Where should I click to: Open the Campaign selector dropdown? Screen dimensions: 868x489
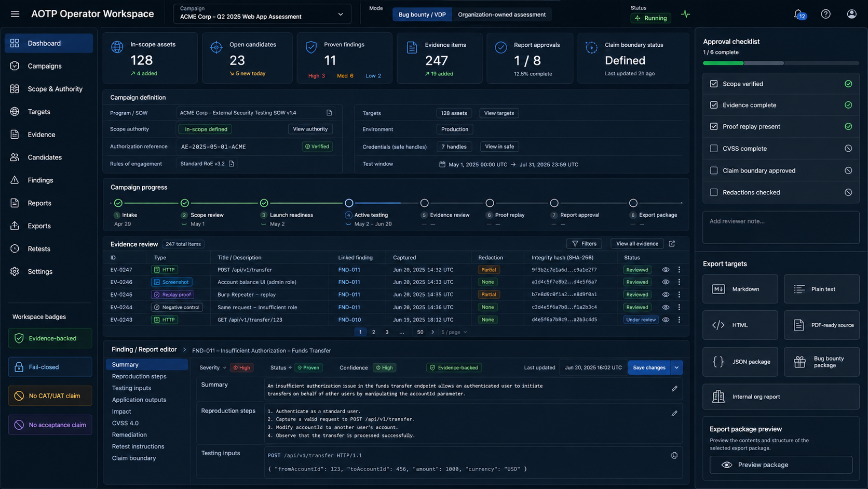tap(262, 14)
